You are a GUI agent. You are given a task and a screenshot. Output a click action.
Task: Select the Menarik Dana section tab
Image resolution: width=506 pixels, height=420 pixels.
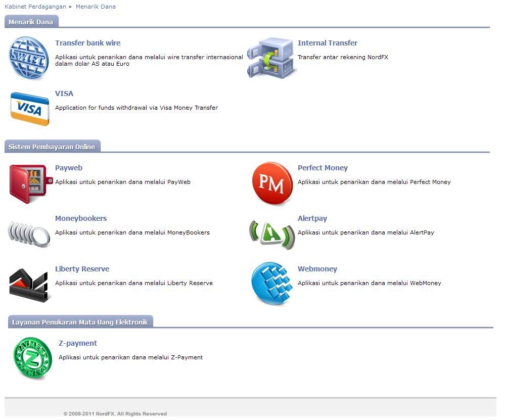tap(31, 22)
